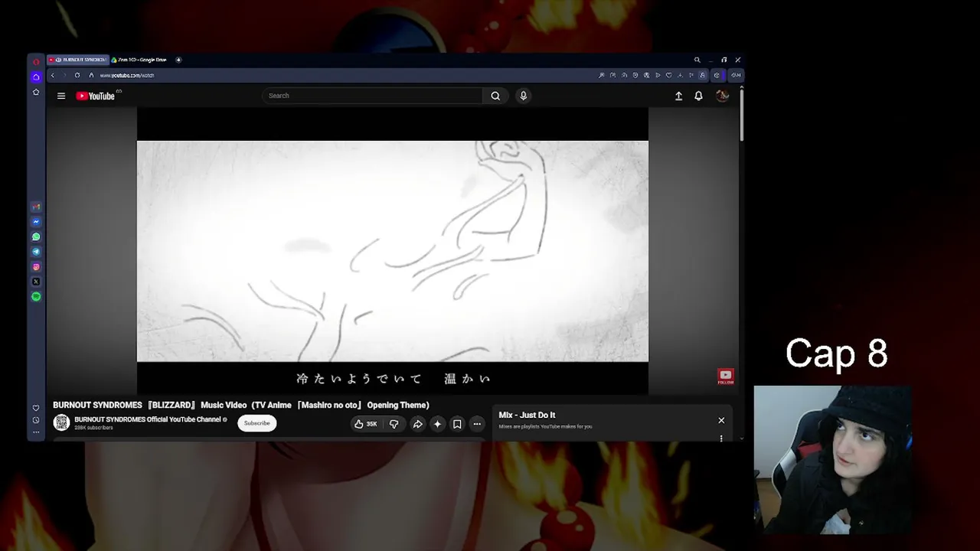
Task: Open options for the Mix - Just Do It panel
Action: (721, 438)
